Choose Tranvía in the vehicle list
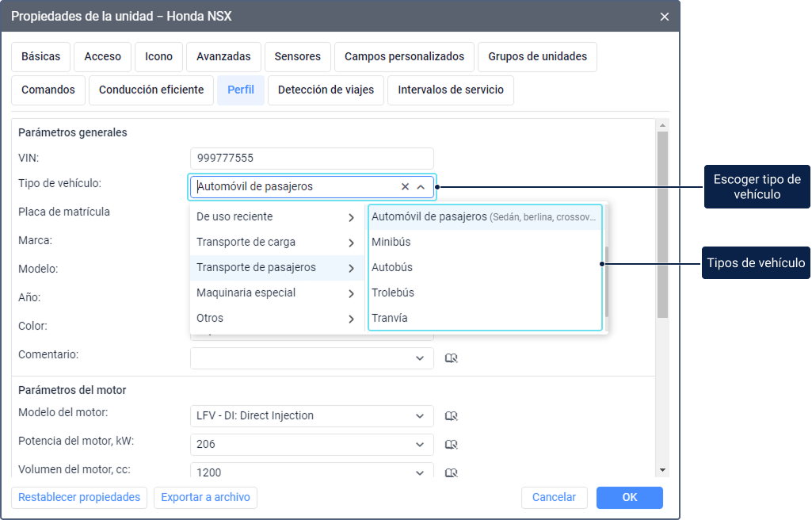 pos(390,318)
